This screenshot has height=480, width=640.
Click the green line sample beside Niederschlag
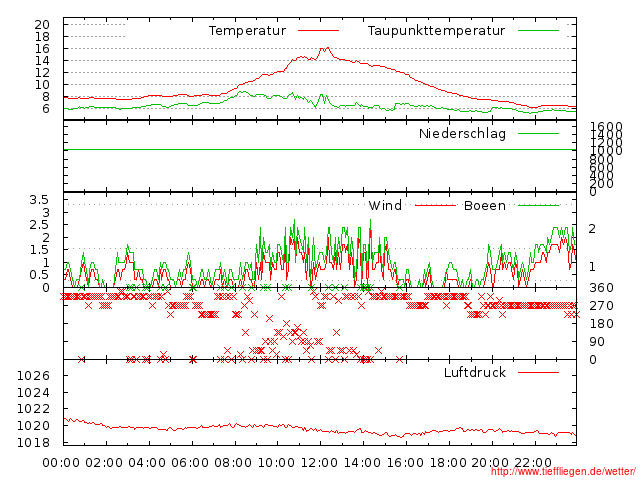[x=538, y=133]
